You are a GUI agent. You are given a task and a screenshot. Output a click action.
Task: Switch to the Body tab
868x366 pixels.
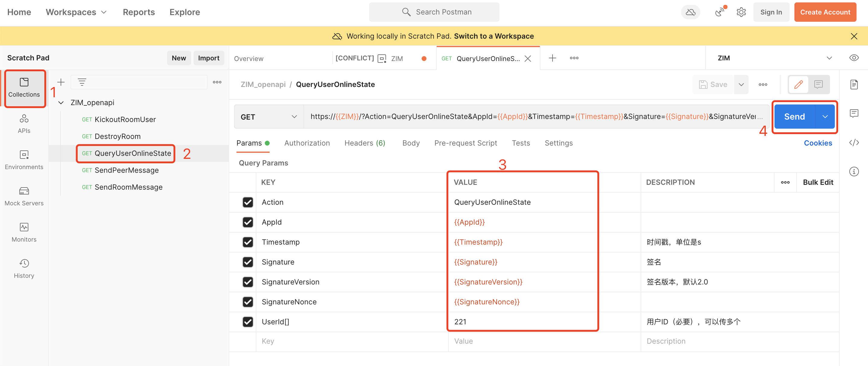coord(411,143)
